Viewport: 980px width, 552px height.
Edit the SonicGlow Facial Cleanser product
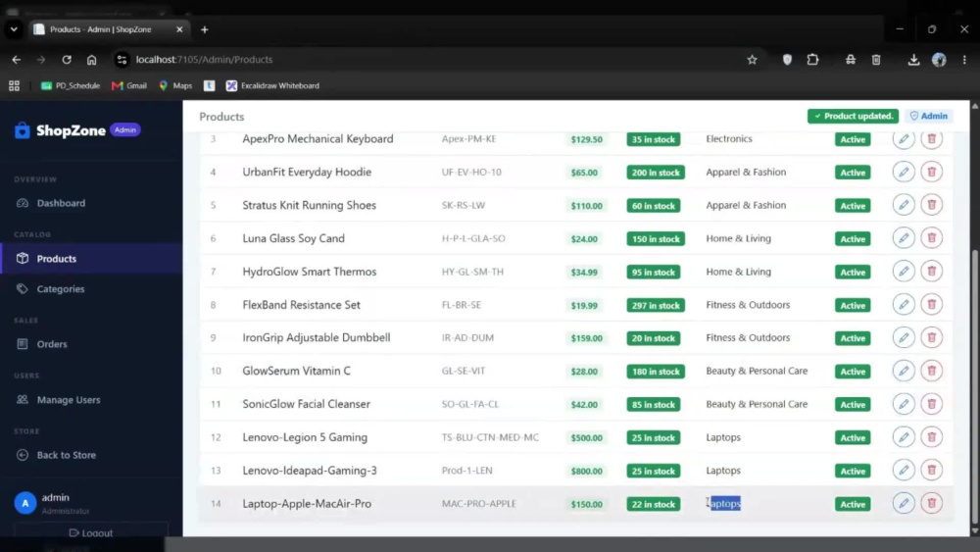coord(904,404)
